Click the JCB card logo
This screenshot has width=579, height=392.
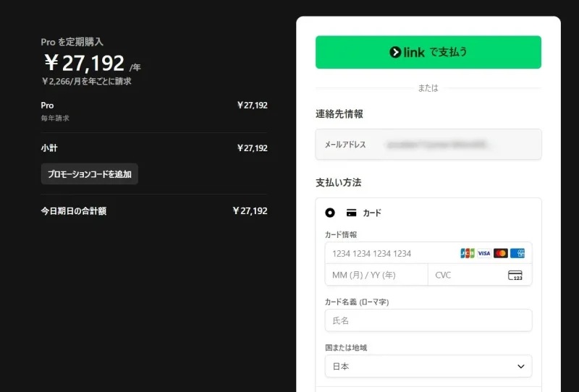pos(467,253)
